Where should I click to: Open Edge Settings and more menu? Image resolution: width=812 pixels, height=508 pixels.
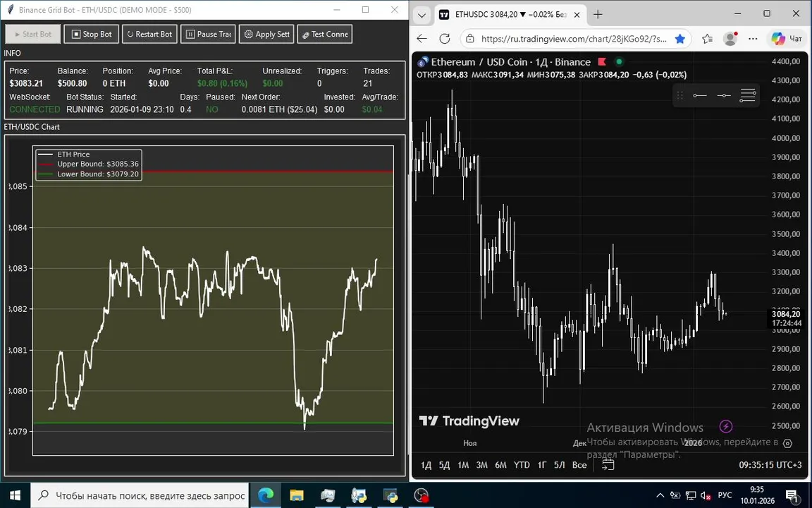[x=753, y=39]
